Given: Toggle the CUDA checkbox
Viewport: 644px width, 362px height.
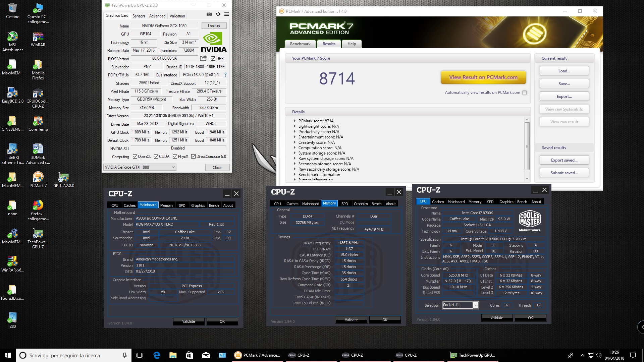Looking at the screenshot, I should 156,156.
